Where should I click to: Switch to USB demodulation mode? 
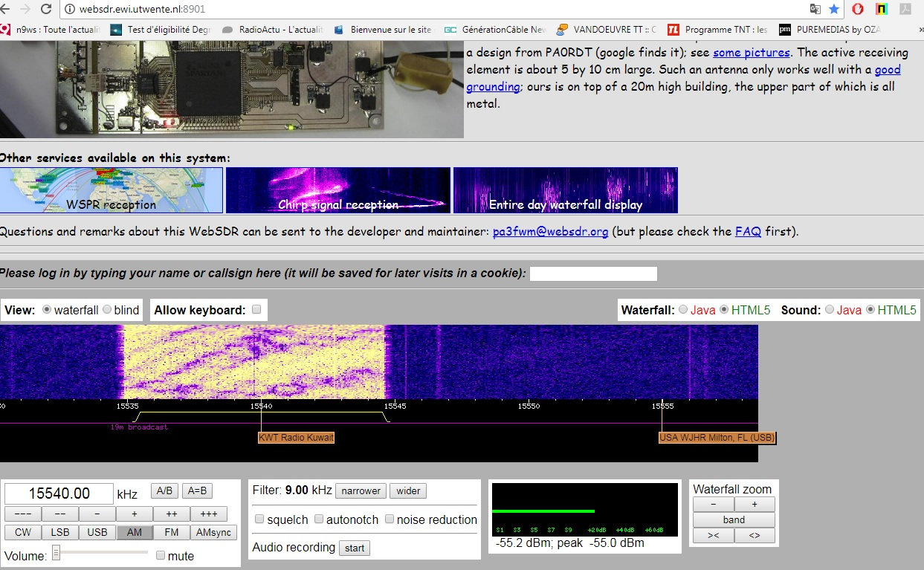coord(97,532)
